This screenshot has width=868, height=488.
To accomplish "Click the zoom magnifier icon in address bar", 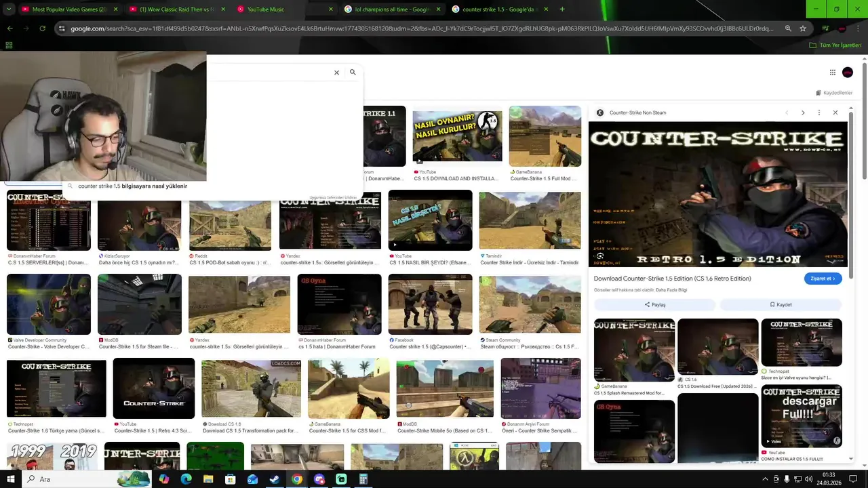I will click(788, 28).
